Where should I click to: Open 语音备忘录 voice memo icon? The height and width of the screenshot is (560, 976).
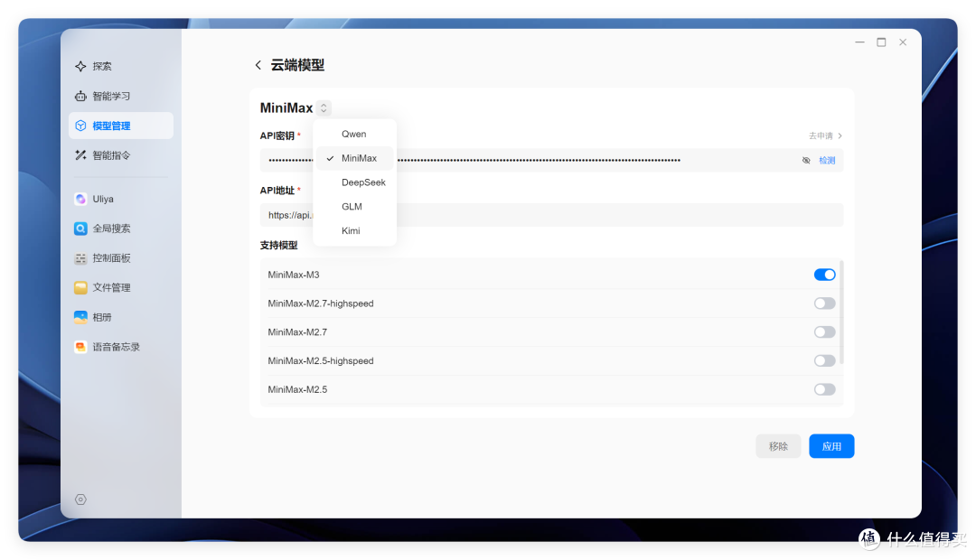80,347
